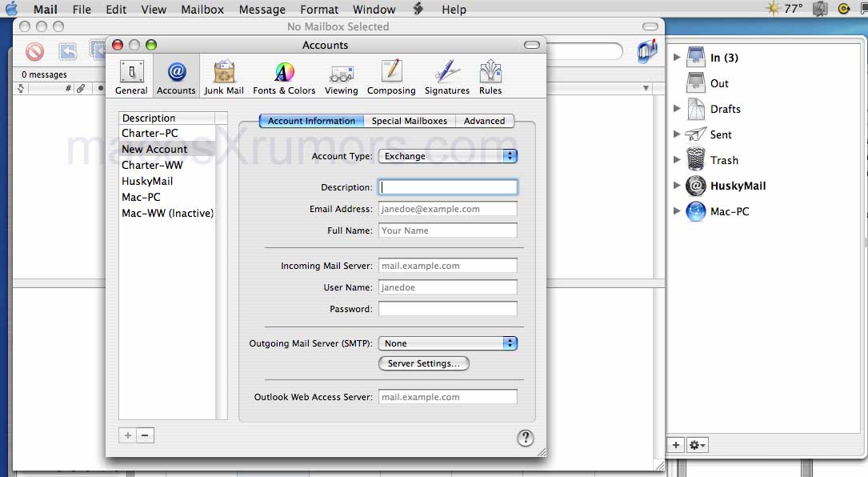Select the Sent mailbox icon
868x477 pixels.
tap(696, 134)
